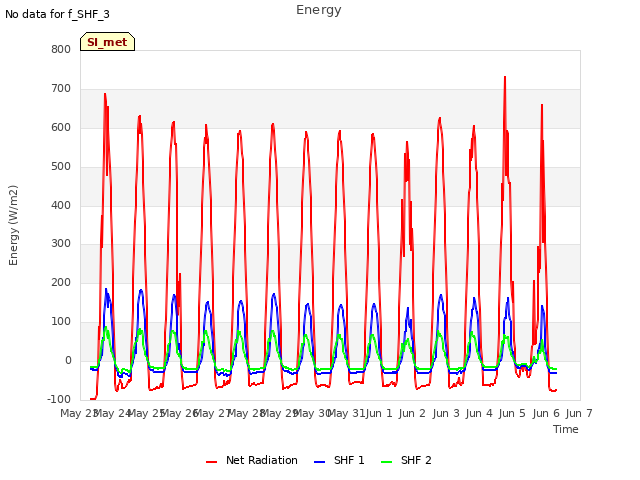Viewport: 640px width, 480px height.
Task: Click the 200 y-axis tick label
Action: [x=61, y=283]
